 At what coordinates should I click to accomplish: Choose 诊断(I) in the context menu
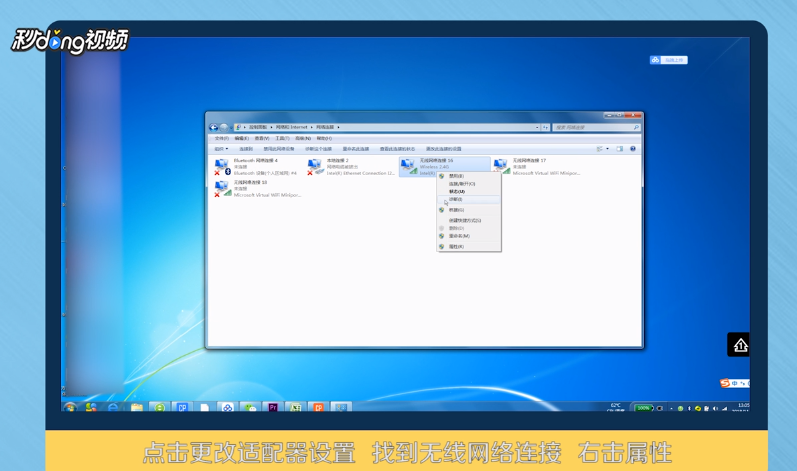[469, 199]
